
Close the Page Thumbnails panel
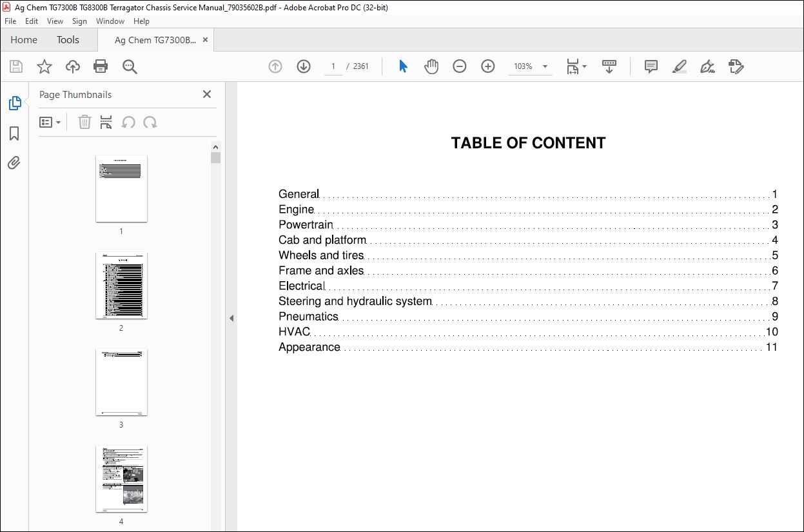click(207, 94)
